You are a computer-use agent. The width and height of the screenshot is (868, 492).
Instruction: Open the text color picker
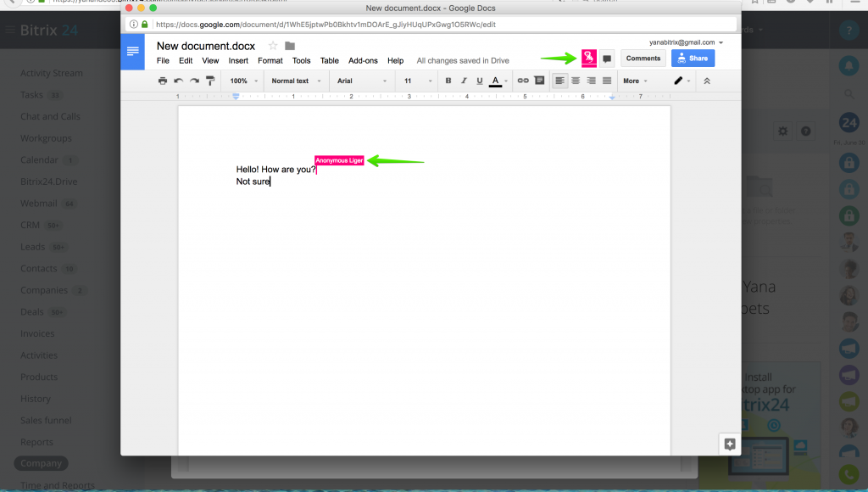498,81
